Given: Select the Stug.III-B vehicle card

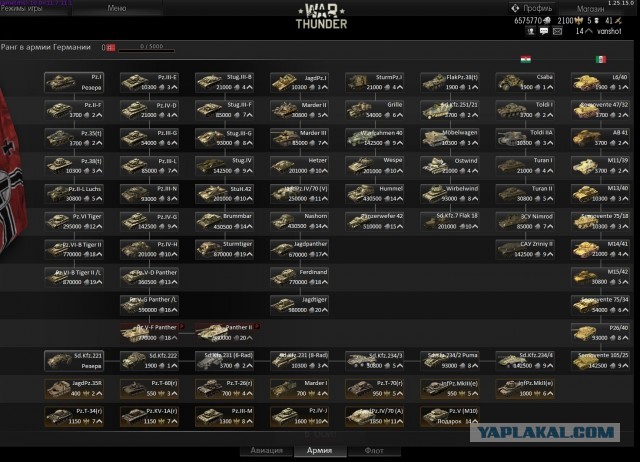Looking at the screenshot, I should [x=224, y=82].
